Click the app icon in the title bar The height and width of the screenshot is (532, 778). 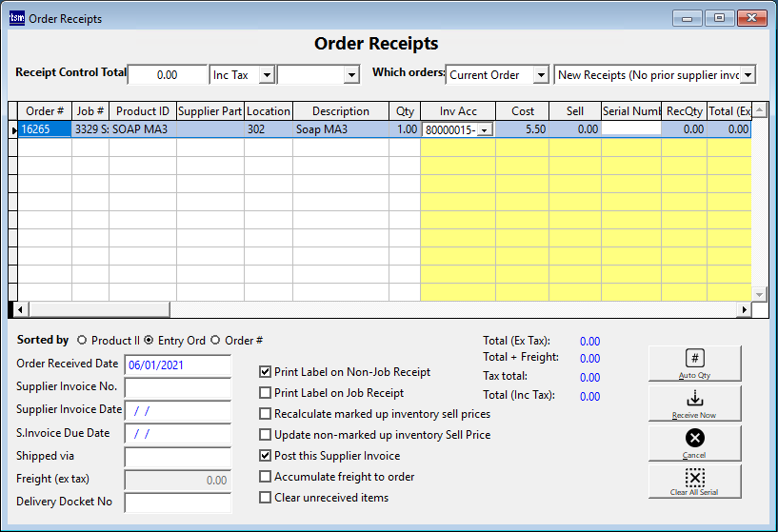(x=16, y=18)
